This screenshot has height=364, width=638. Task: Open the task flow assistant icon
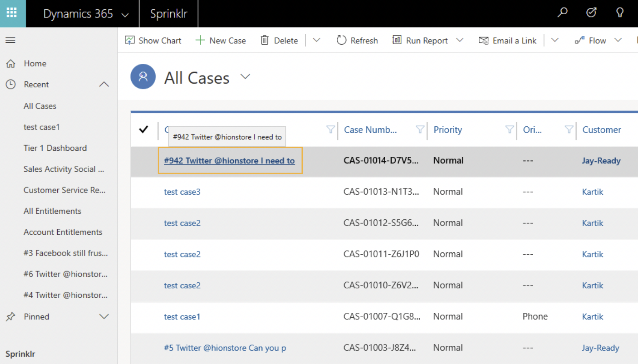point(591,13)
